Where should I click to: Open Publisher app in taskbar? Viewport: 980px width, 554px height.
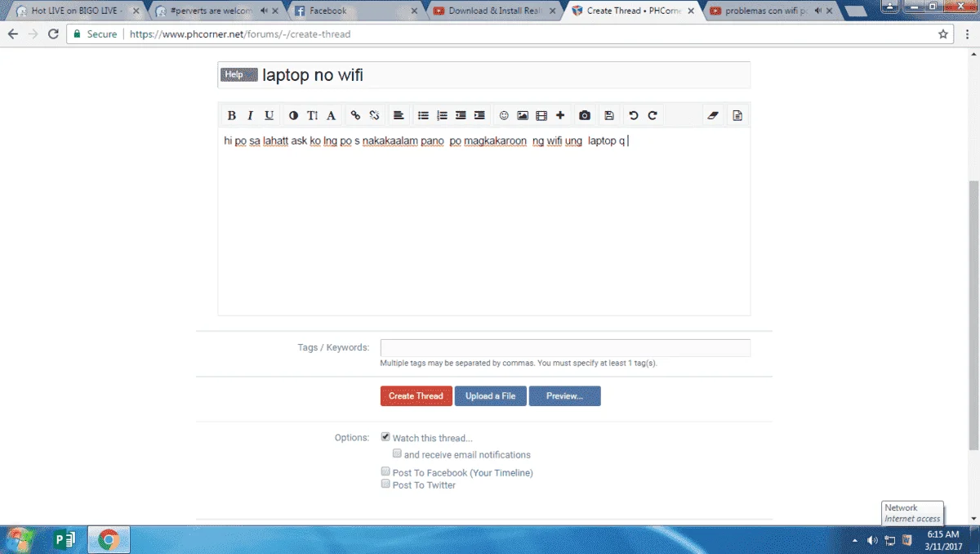(x=65, y=539)
